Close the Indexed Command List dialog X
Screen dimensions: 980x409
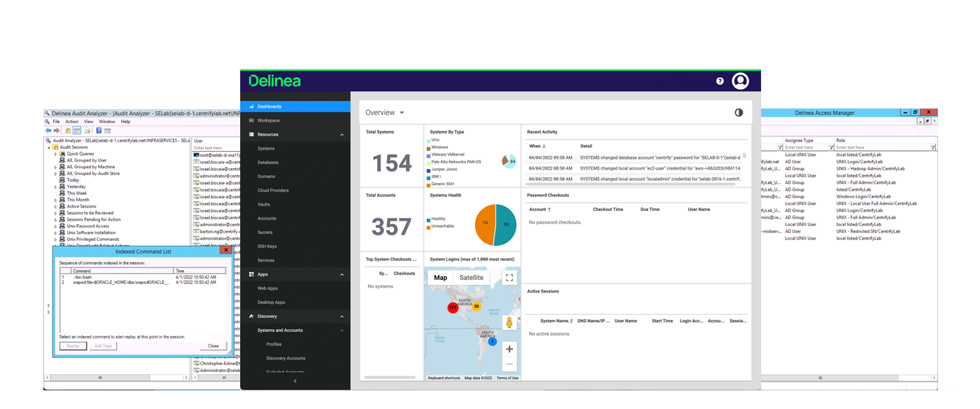(226, 251)
